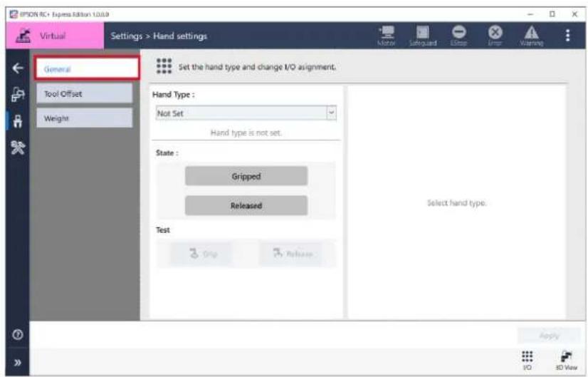Click the Grip test button
Screen dimensions: 588x377
(x=201, y=254)
